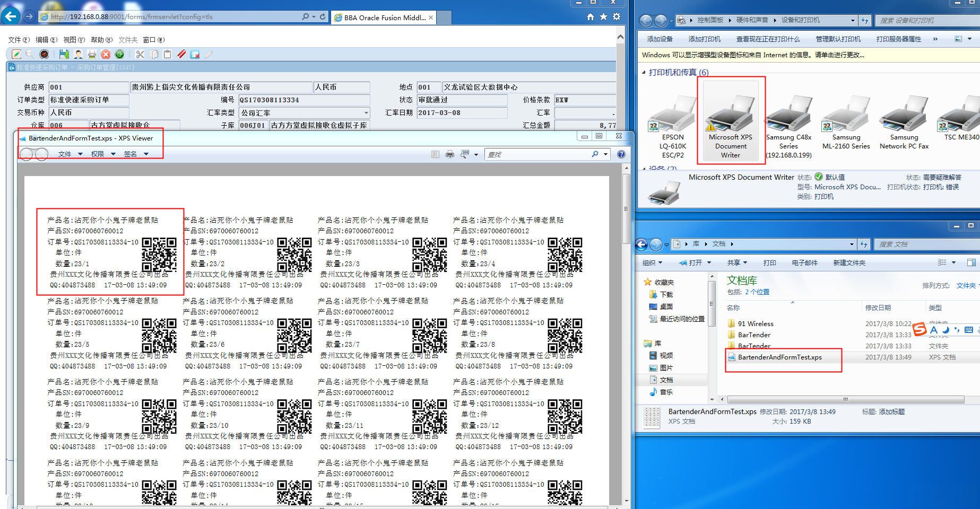Collapse the 打印机和传真 group
Viewport: 980px width, 509px height.
644,72
